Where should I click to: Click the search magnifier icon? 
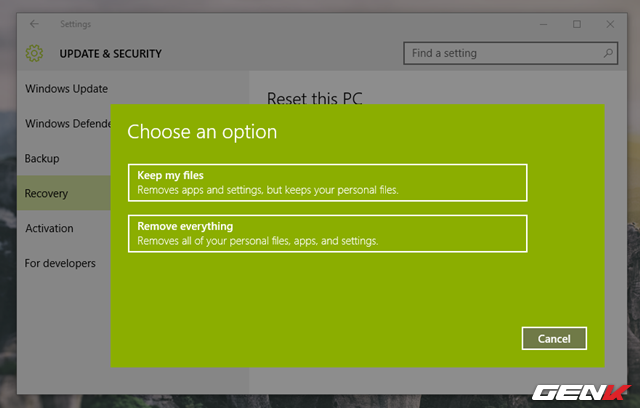click(x=608, y=53)
